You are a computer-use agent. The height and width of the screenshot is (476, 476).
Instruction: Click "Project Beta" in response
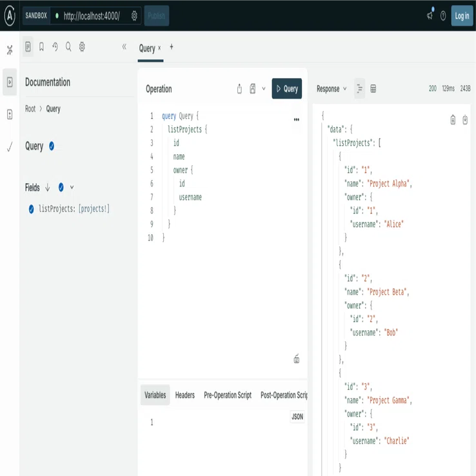click(x=387, y=292)
